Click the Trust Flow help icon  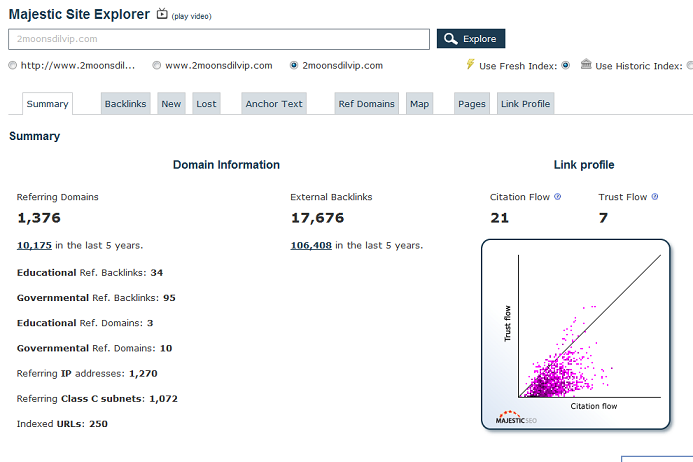point(655,197)
